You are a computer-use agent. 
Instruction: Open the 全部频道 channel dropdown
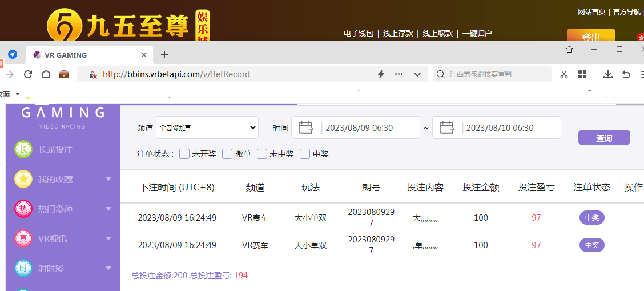tap(207, 128)
